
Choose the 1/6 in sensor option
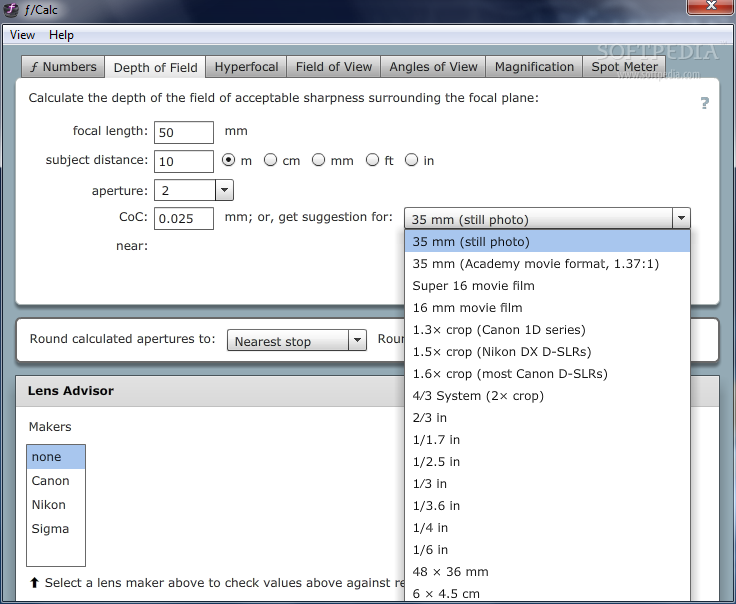(x=547, y=550)
